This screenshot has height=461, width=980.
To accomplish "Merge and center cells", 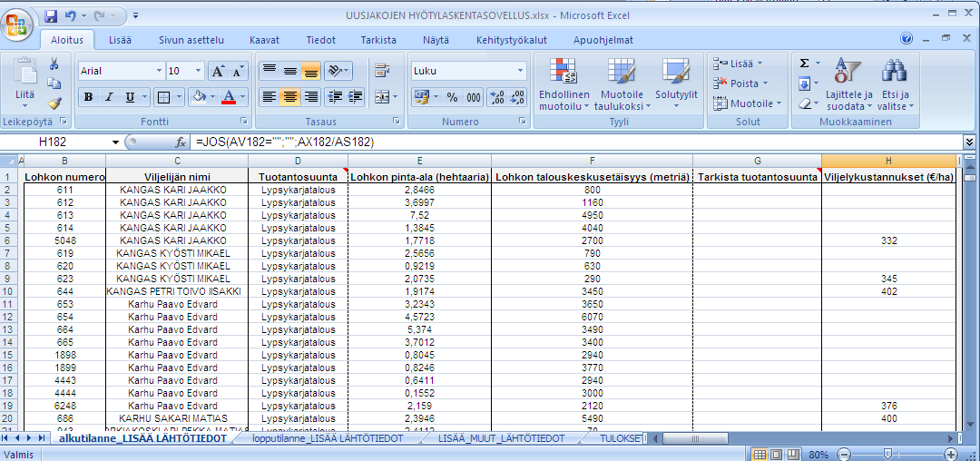I will pos(381,97).
